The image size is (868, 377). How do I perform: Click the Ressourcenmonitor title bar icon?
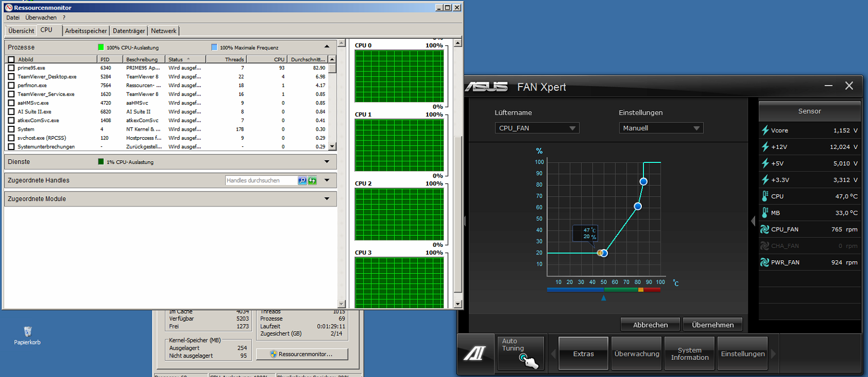pyautogui.click(x=9, y=8)
